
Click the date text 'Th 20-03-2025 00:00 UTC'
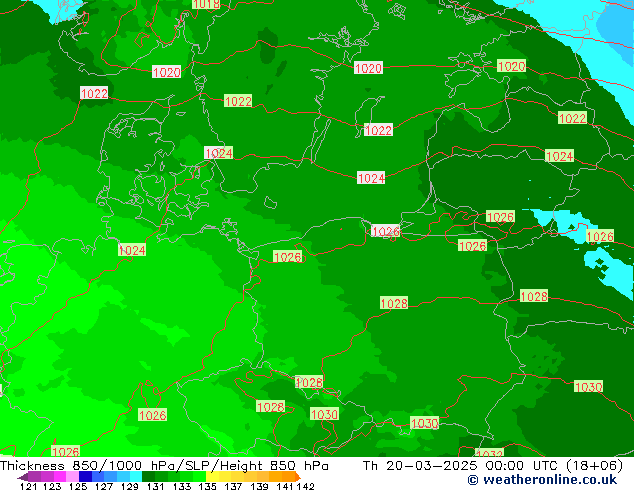461,466
